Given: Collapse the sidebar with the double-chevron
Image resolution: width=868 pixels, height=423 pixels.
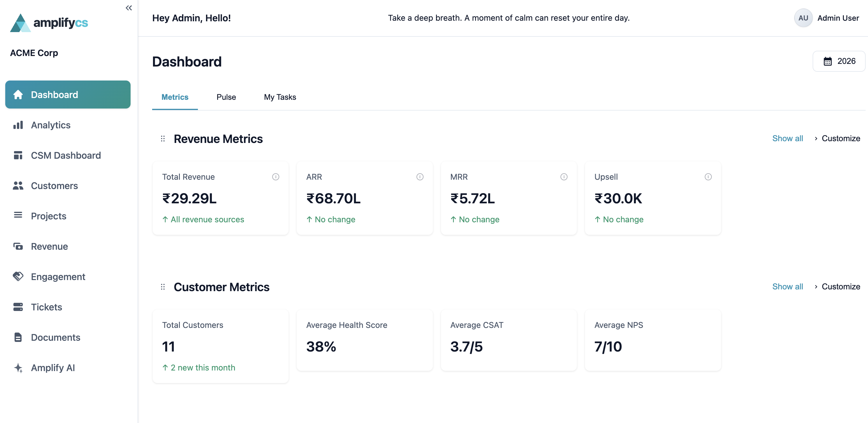Looking at the screenshot, I should (128, 8).
